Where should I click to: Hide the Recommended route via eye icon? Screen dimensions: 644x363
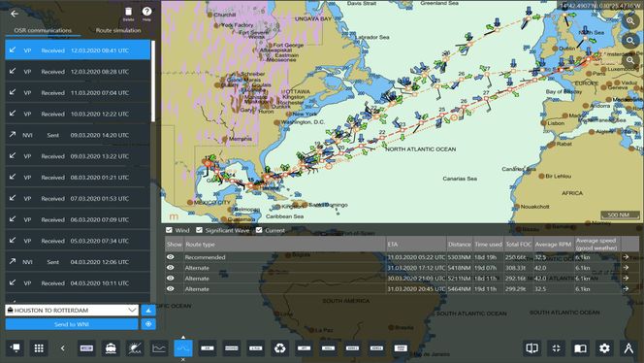point(170,257)
